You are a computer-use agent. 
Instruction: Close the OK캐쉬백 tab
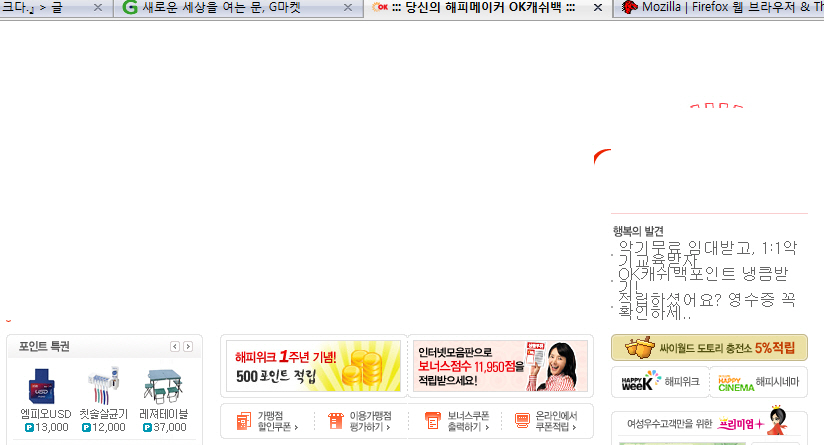coord(598,8)
